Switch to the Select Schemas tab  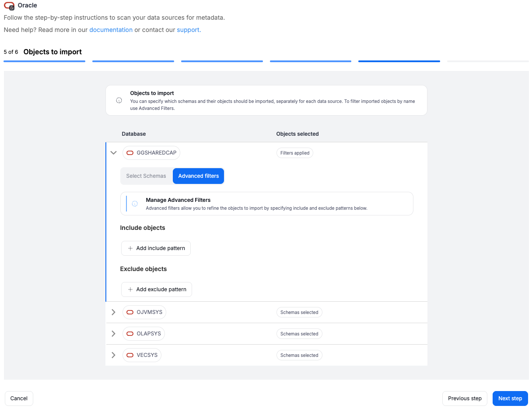[x=146, y=176]
